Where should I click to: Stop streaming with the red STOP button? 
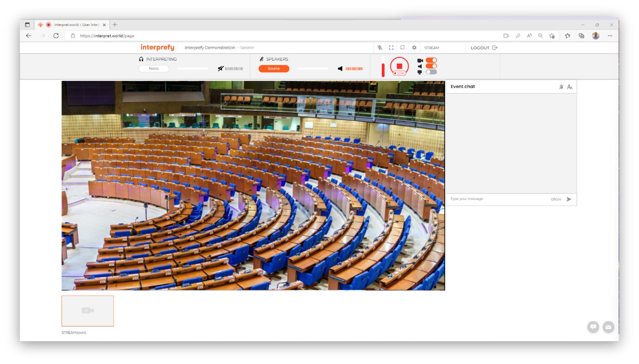[x=399, y=66]
